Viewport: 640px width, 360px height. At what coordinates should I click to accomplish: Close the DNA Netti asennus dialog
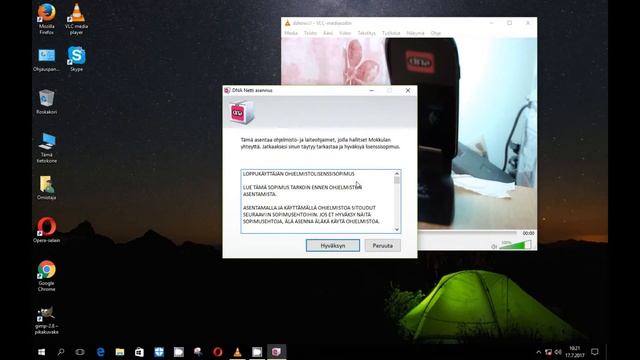pos(408,90)
